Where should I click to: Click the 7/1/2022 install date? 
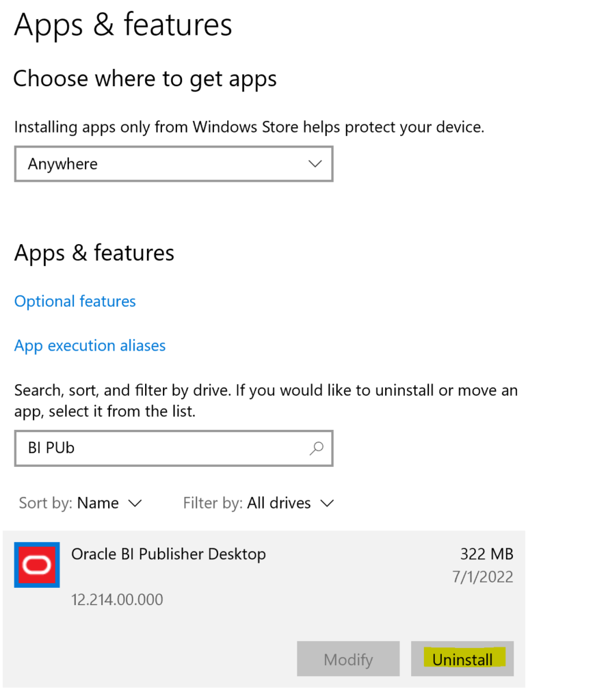(483, 577)
